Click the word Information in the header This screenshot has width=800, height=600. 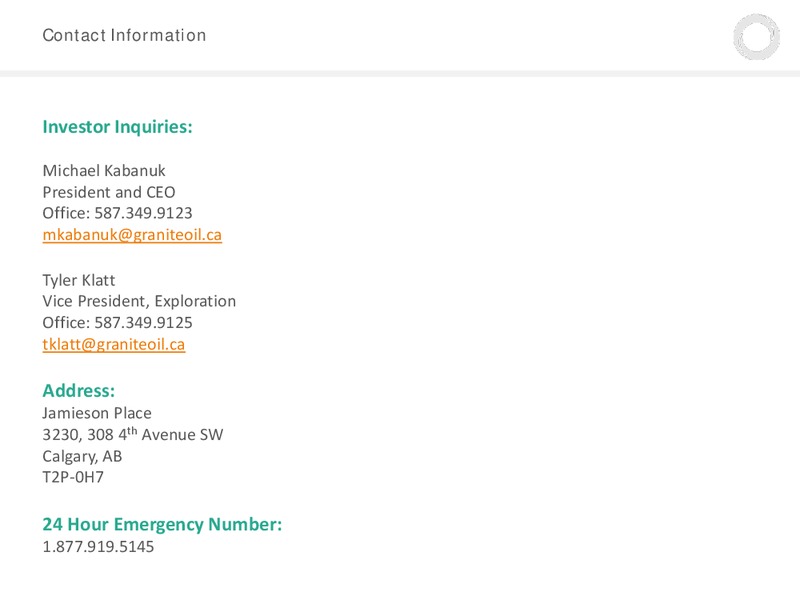coord(158,35)
